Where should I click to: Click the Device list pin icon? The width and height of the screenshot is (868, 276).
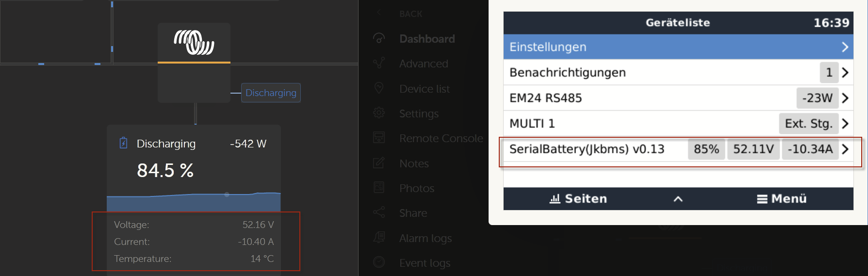tap(379, 88)
